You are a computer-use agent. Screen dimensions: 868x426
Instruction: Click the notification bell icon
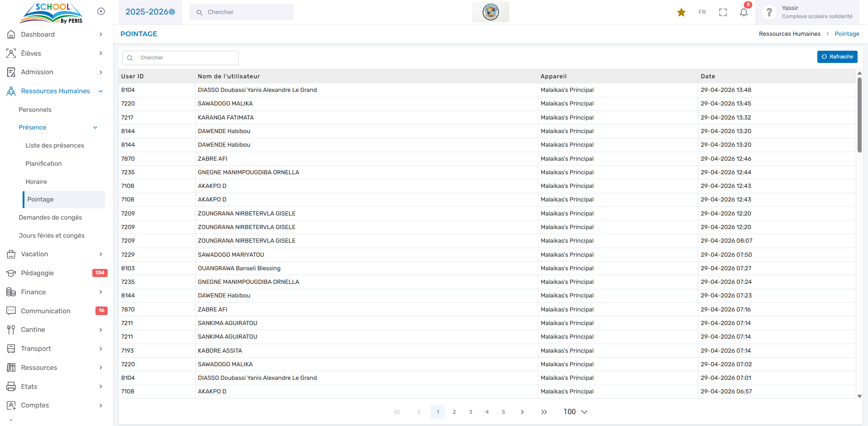744,12
